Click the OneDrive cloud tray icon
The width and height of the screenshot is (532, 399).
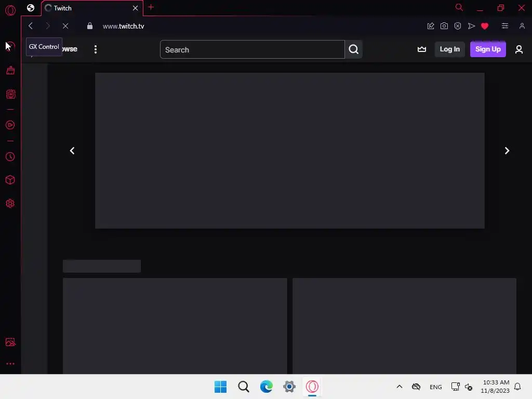416,387
